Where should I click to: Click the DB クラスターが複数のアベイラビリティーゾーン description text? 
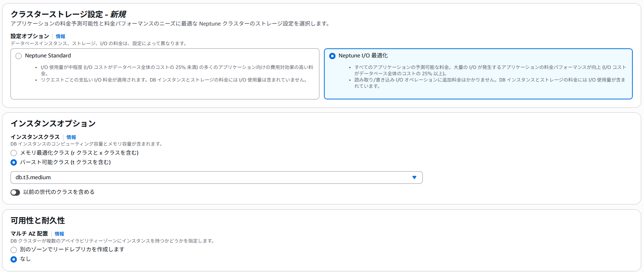pos(113,241)
